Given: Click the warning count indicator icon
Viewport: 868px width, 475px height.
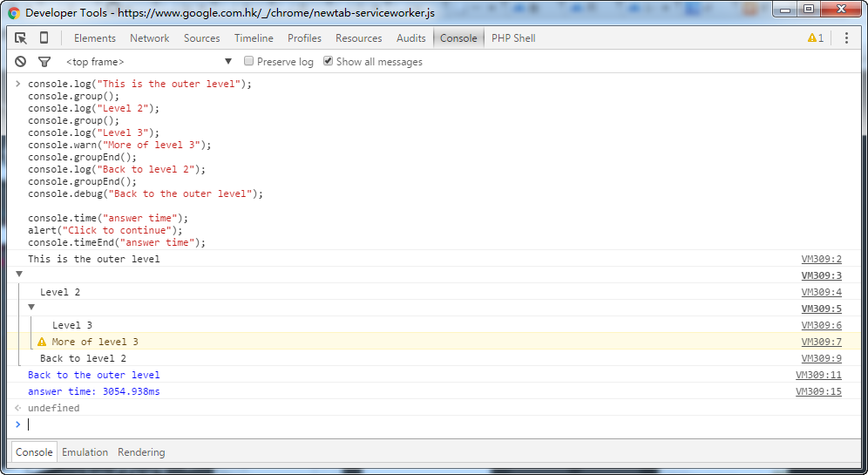Looking at the screenshot, I should [x=816, y=38].
